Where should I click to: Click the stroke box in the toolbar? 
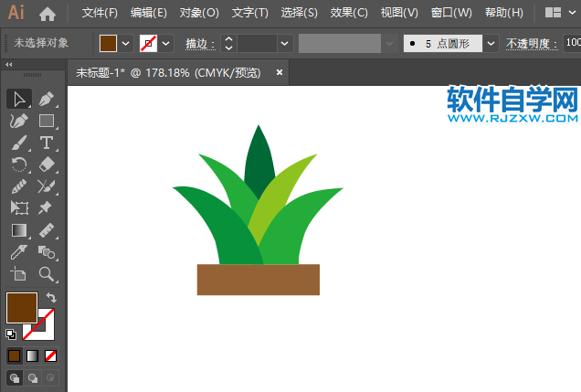click(x=47, y=332)
